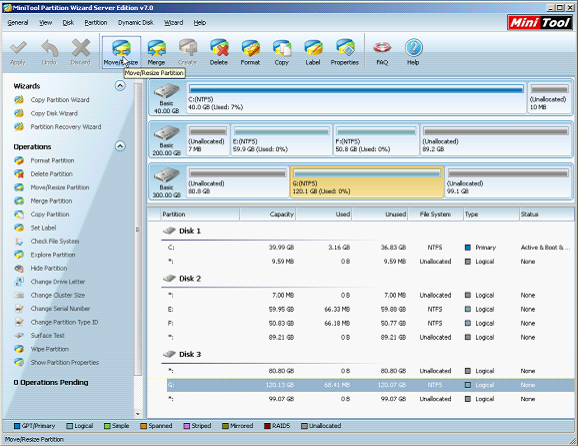
Task: Launch Partition Recovery Wizard
Action: pos(66,127)
